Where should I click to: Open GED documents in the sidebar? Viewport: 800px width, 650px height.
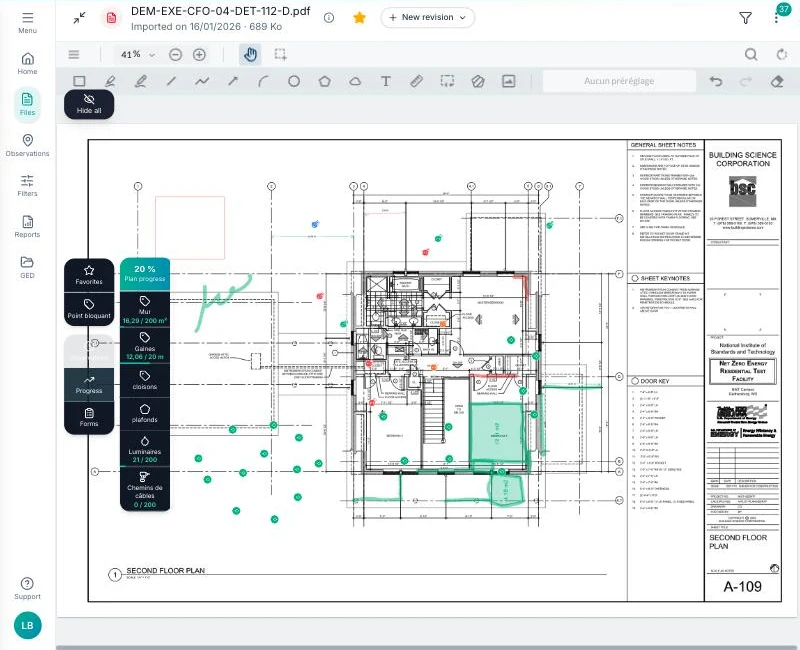pyautogui.click(x=28, y=267)
